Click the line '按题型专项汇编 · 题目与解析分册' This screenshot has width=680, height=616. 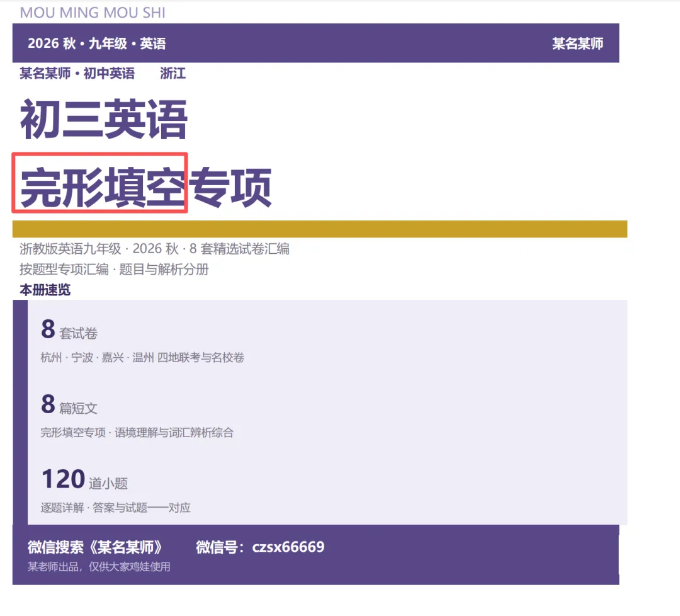click(114, 270)
